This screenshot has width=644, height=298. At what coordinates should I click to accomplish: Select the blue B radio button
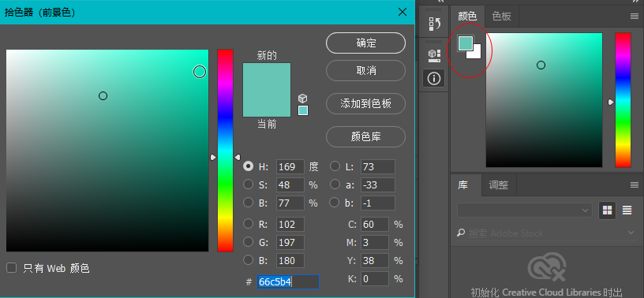tap(248, 260)
